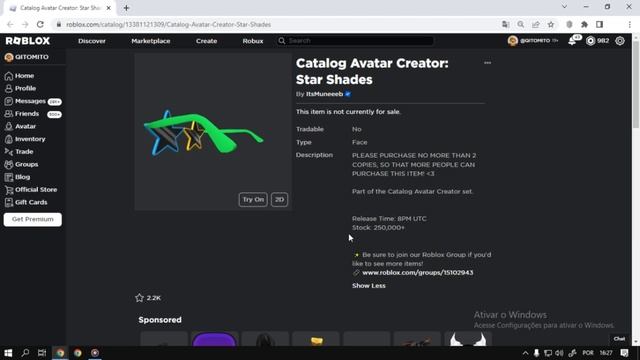The width and height of the screenshot is (640, 360).
Task: Share this page from address bar
Action: pos(536,24)
